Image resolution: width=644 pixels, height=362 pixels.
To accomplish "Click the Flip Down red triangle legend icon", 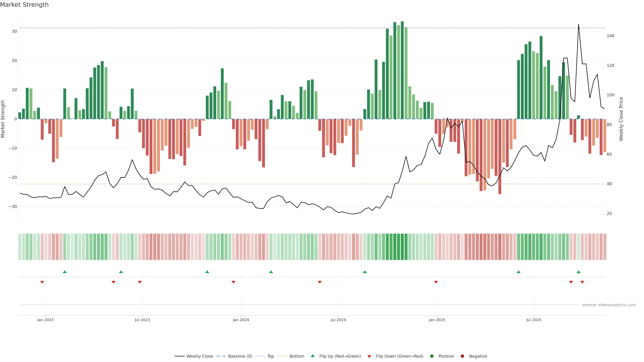I will pos(369,356).
